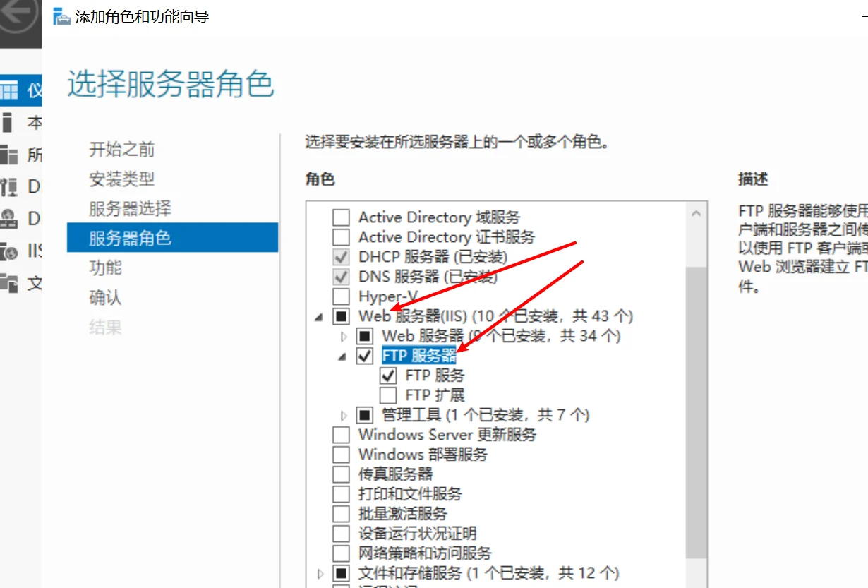Go to the 确认 wizard step
The image size is (868, 588).
(106, 297)
